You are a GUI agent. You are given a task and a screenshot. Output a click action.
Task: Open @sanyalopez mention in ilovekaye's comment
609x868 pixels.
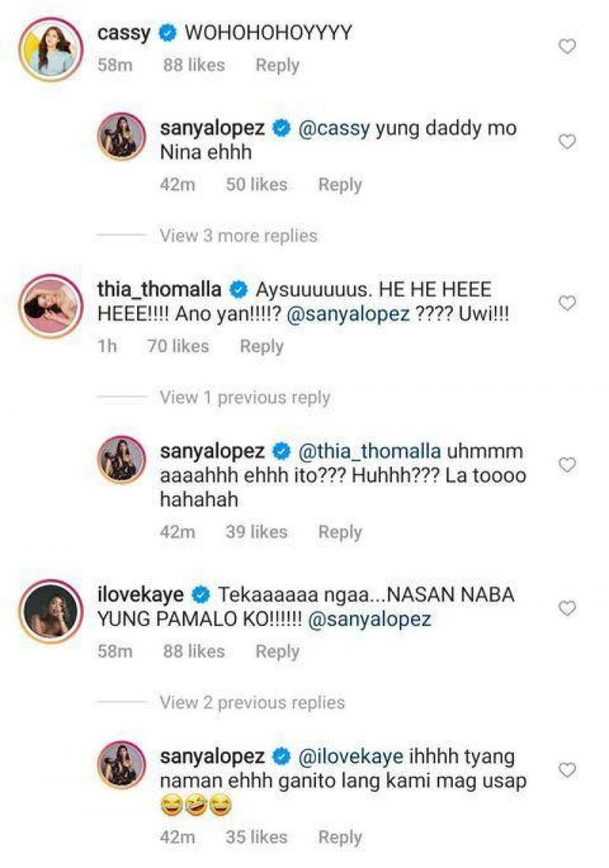click(368, 619)
